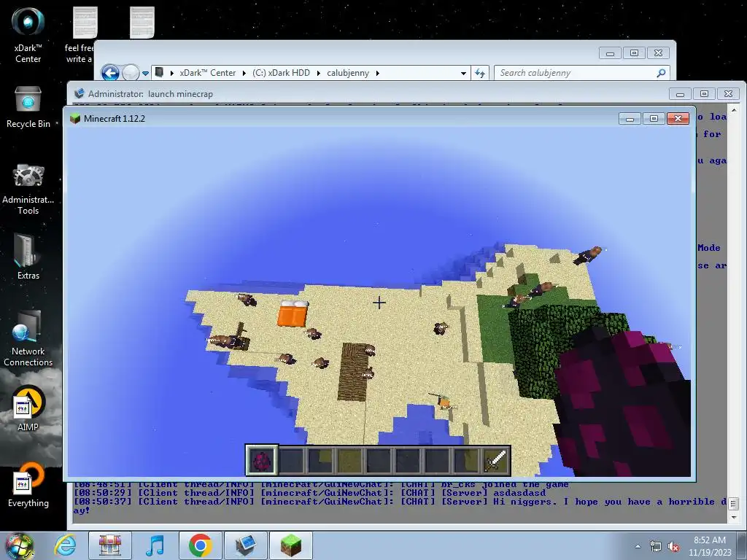Launch the AIMP desktop shortcut

coord(28,408)
